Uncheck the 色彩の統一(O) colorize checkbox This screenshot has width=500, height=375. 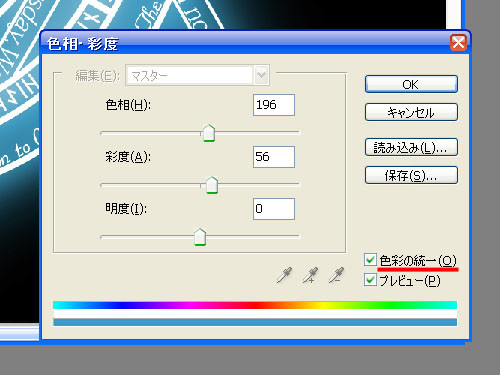(370, 260)
